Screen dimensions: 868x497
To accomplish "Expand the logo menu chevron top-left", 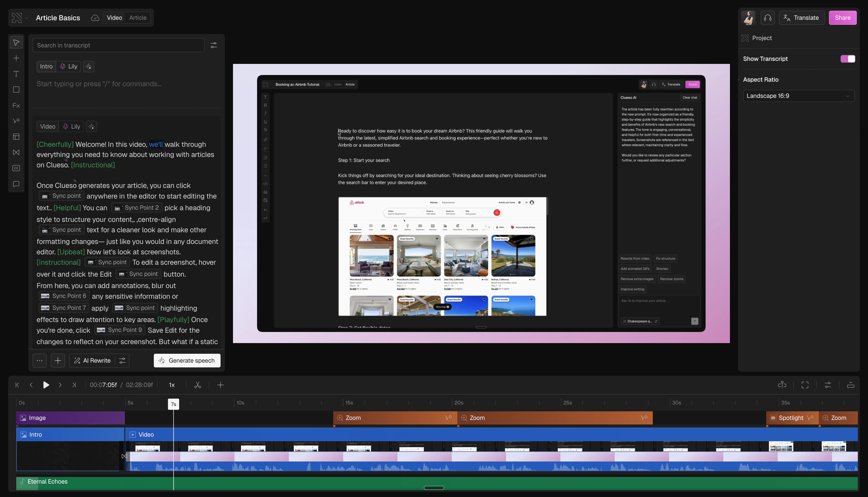I will pyautogui.click(x=27, y=18).
